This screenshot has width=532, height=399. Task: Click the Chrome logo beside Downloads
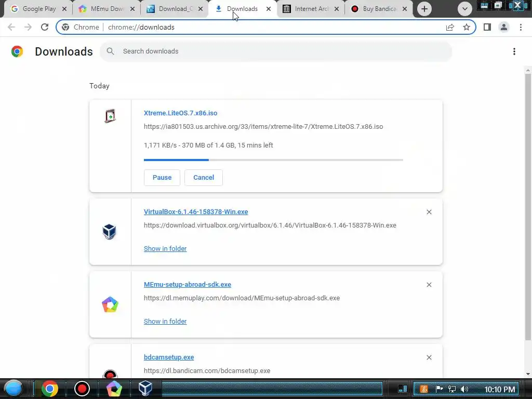[x=17, y=51]
